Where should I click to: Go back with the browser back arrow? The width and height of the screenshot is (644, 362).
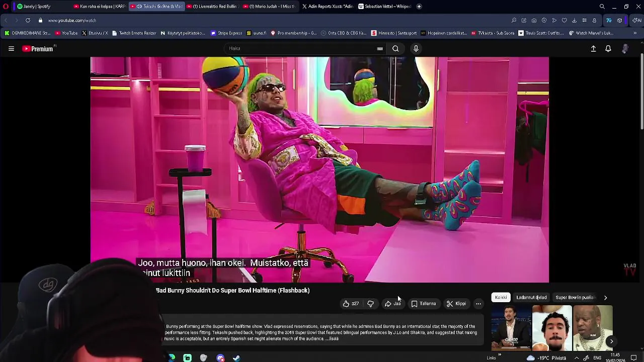(6, 21)
